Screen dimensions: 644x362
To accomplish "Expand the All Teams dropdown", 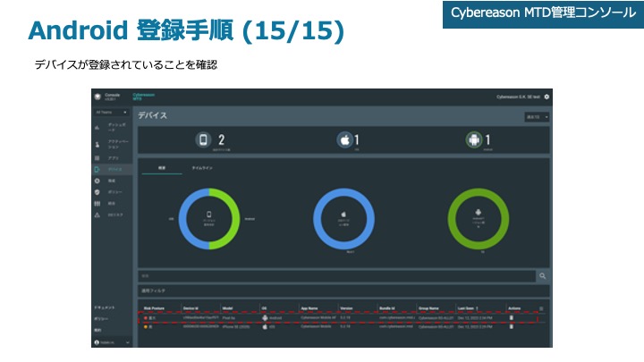I will pos(111,112).
